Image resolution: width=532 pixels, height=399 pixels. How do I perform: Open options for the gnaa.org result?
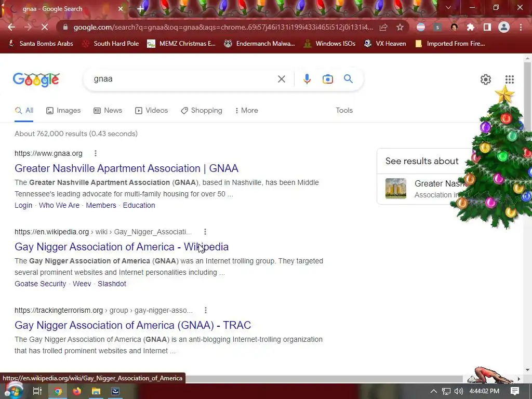click(96, 153)
